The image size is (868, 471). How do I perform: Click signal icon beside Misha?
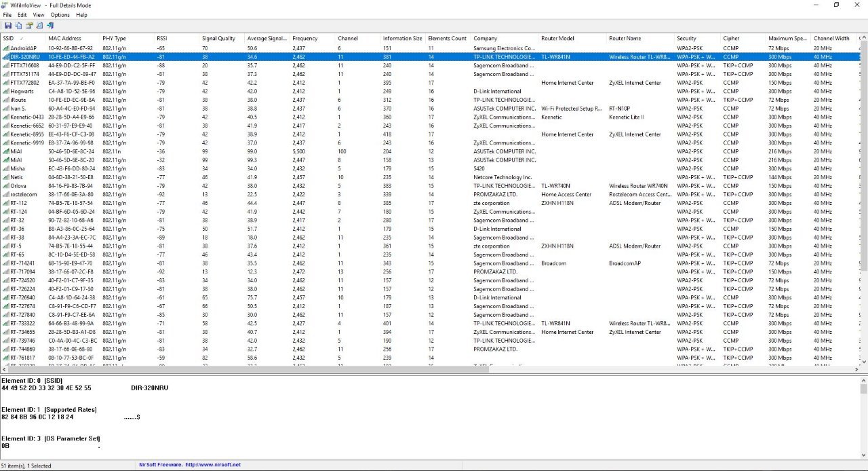point(5,168)
